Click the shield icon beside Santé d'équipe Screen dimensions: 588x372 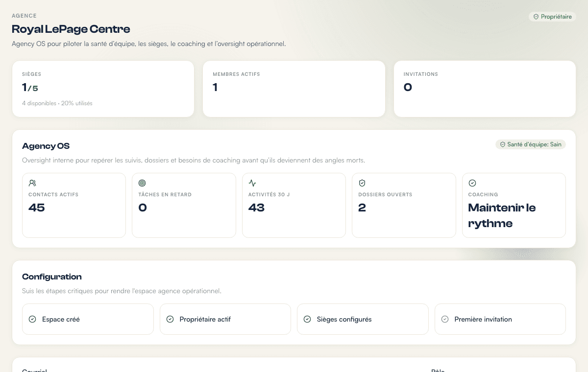502,144
